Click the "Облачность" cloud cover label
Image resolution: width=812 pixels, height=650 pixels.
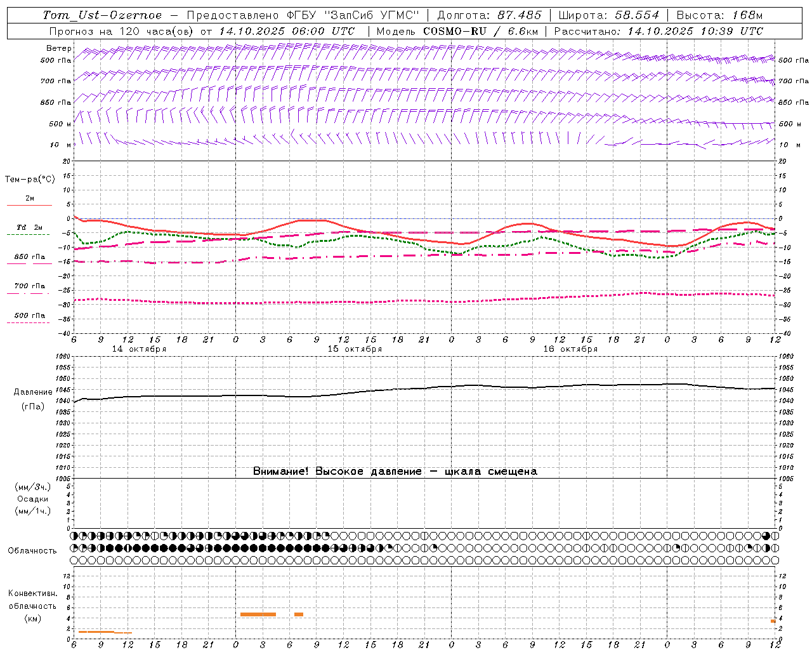pyautogui.click(x=32, y=551)
